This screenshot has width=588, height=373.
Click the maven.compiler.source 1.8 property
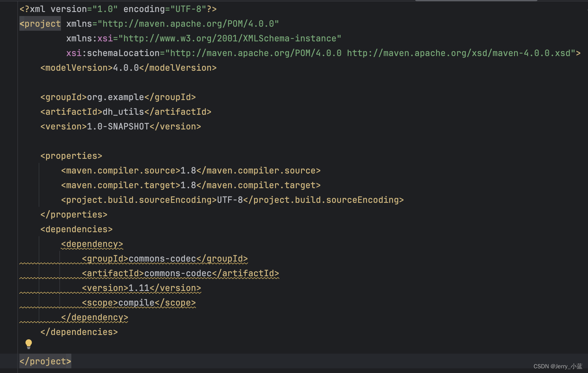191,170
